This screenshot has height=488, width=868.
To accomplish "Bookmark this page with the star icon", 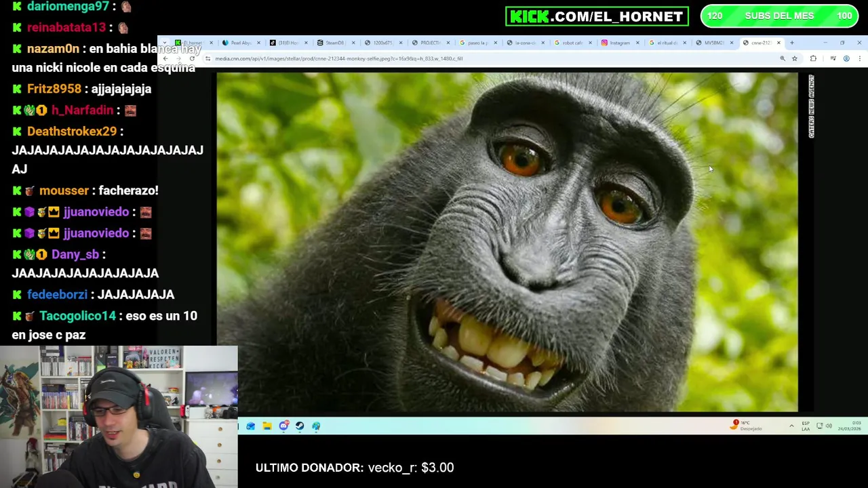I will (x=795, y=58).
